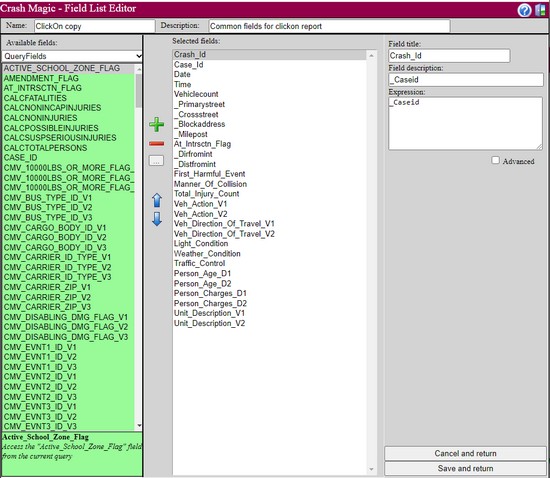The width and height of the screenshot is (550, 478).
Task: Select Veh_Direction_Of_Travel_V2 selected field
Action: tap(269, 234)
